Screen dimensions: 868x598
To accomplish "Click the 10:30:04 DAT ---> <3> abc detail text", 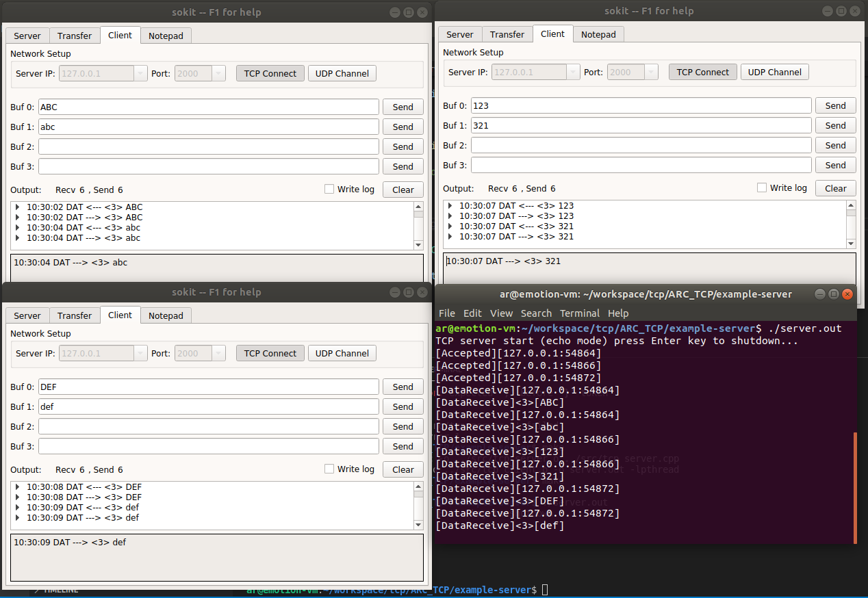I will coord(71,263).
